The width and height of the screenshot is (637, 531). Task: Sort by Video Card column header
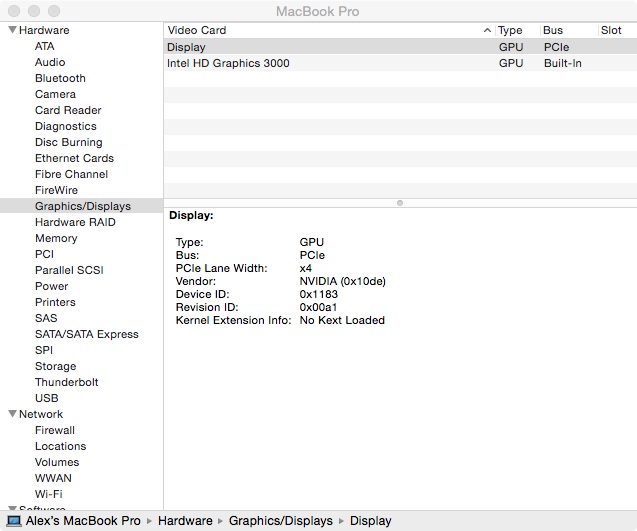pos(197,30)
